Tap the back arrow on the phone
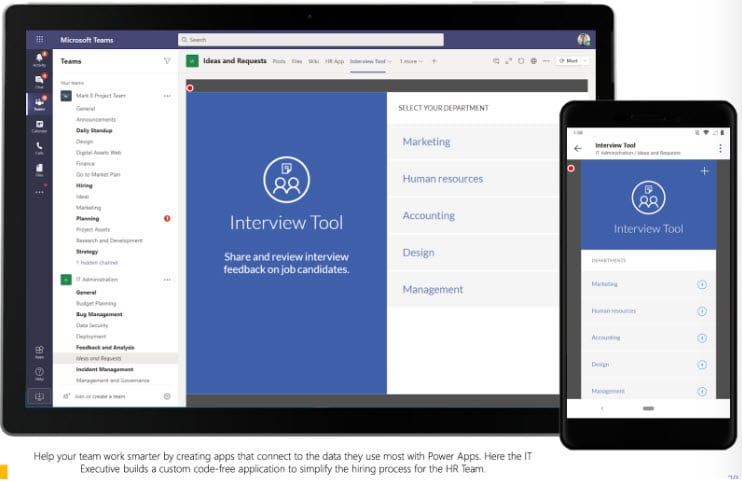This screenshot has height=481, width=742. (578, 149)
